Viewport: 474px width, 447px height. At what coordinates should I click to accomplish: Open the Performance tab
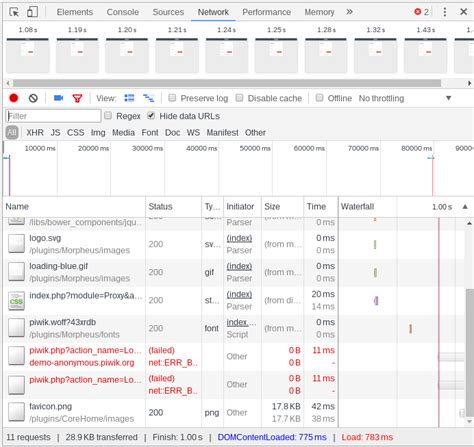pos(266,12)
